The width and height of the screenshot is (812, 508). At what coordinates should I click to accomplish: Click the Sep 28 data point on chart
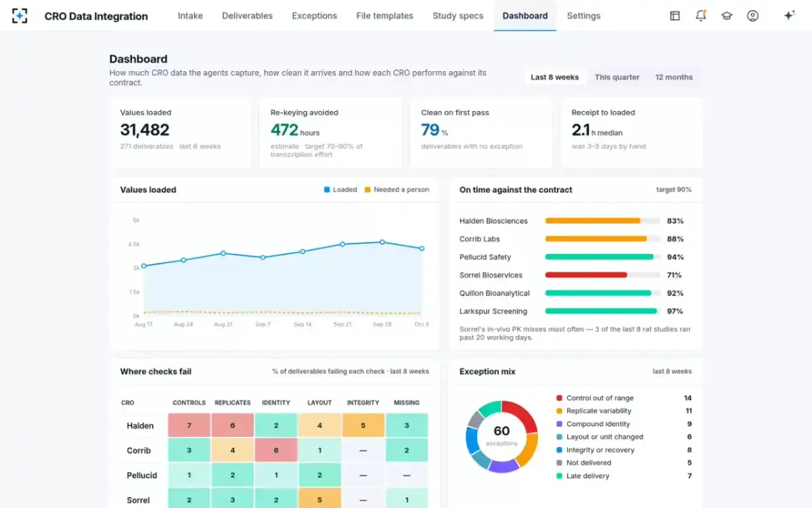click(382, 242)
